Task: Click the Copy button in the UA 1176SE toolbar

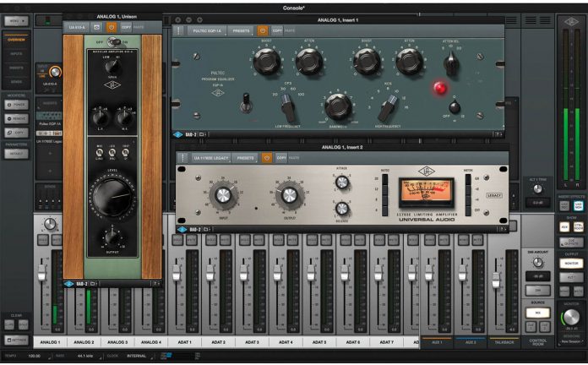Action: tap(280, 157)
